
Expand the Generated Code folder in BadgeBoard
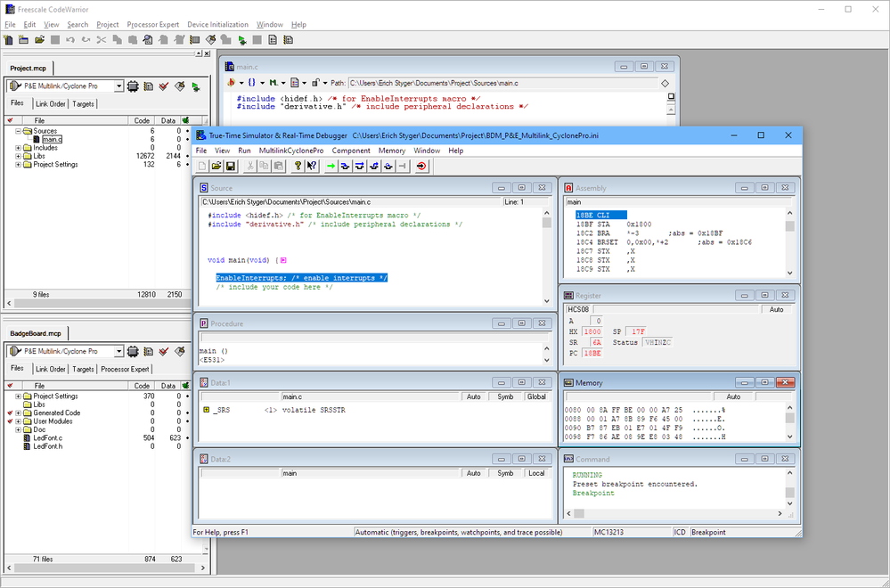click(19, 413)
